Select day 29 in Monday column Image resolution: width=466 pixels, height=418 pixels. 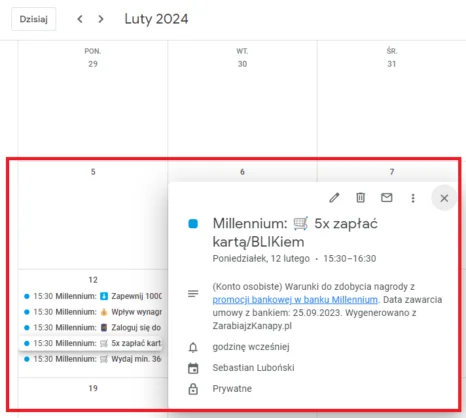point(93,64)
